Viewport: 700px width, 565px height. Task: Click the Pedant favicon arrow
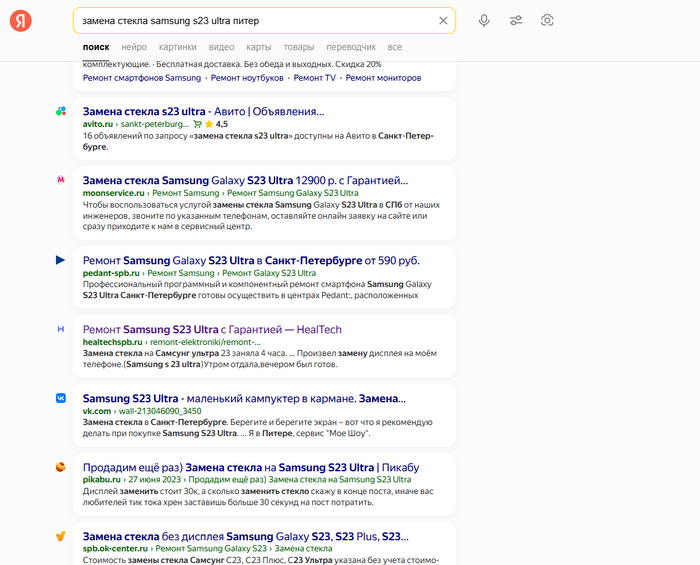coord(61,260)
